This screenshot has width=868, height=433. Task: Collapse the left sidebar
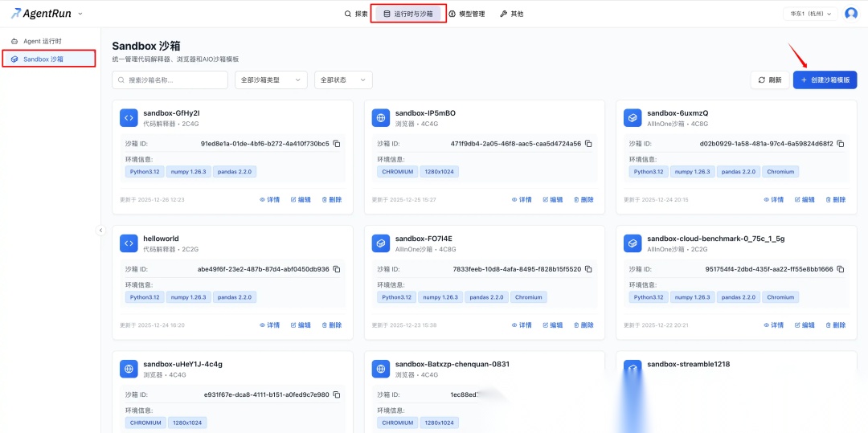[100, 230]
